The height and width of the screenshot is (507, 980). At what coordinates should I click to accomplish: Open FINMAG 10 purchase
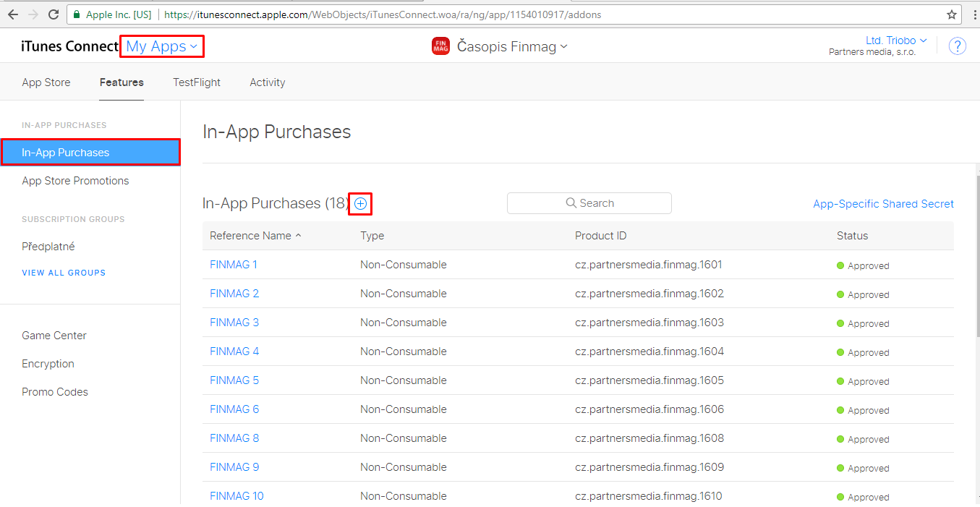pyautogui.click(x=237, y=496)
